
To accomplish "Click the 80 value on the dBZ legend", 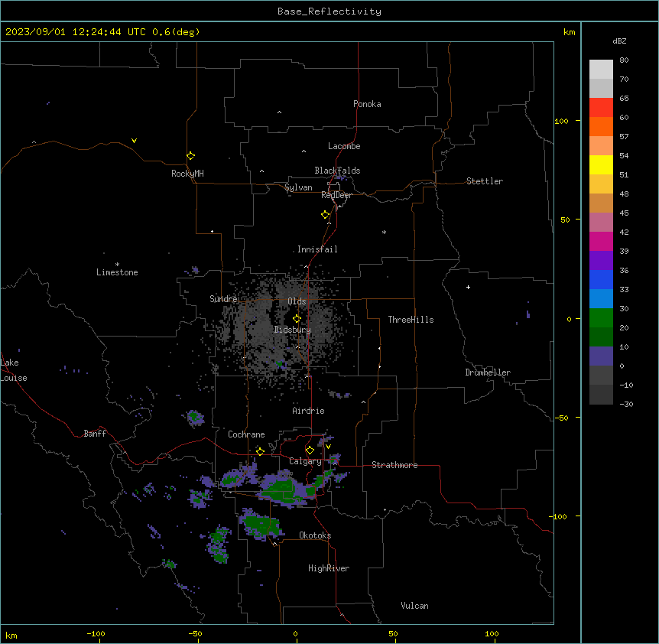I will 624,60.
